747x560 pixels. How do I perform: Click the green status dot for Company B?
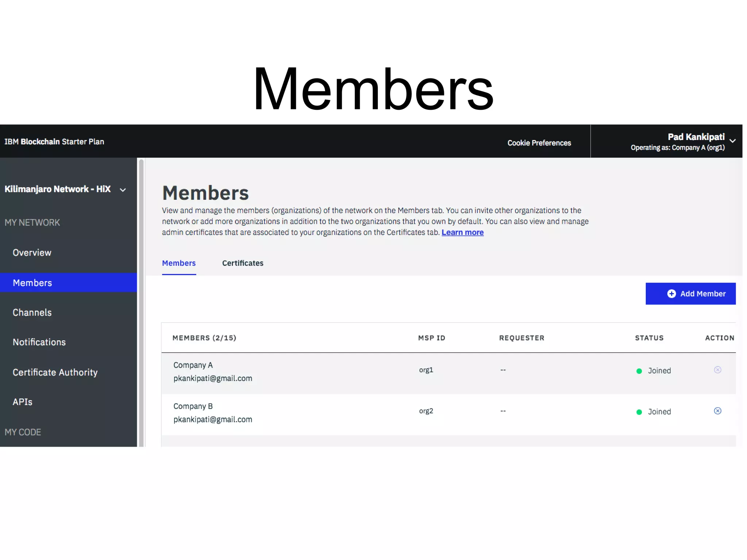pos(639,412)
